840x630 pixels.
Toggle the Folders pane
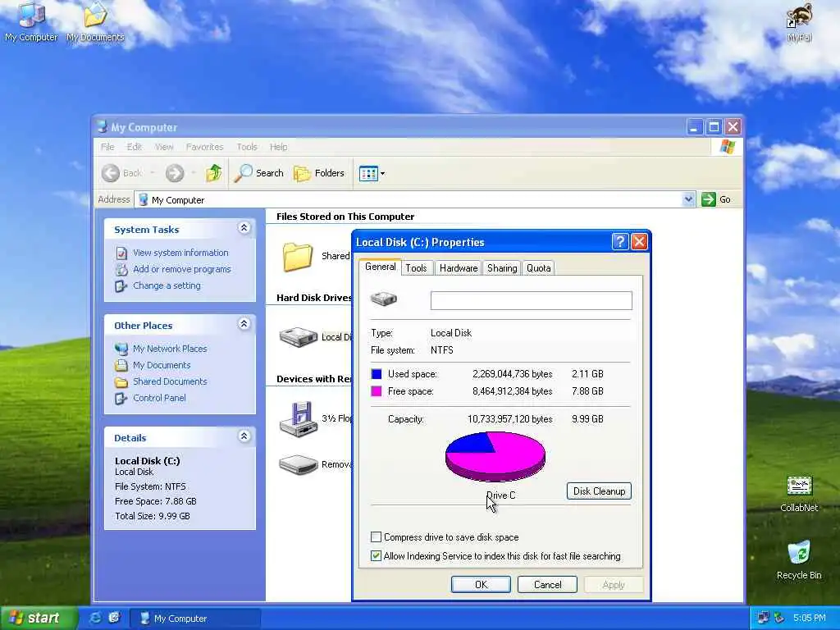(x=319, y=173)
